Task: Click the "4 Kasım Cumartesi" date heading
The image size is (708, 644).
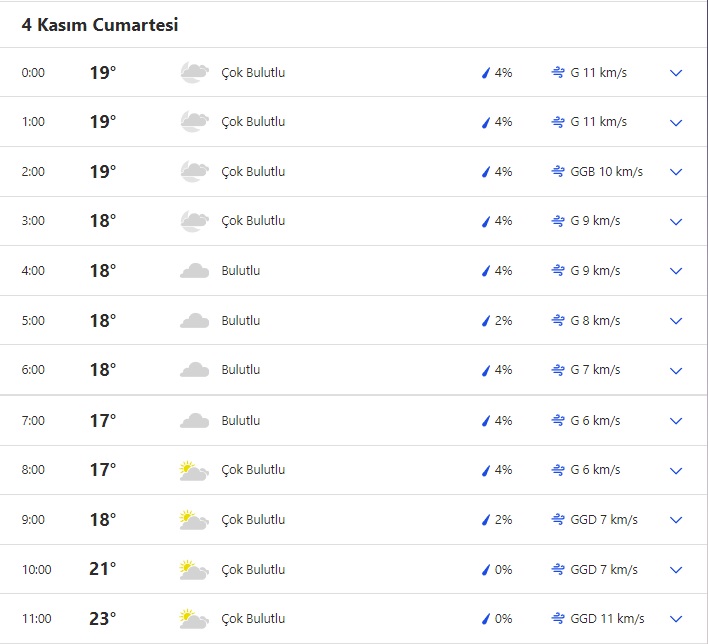Action: click(x=100, y=24)
